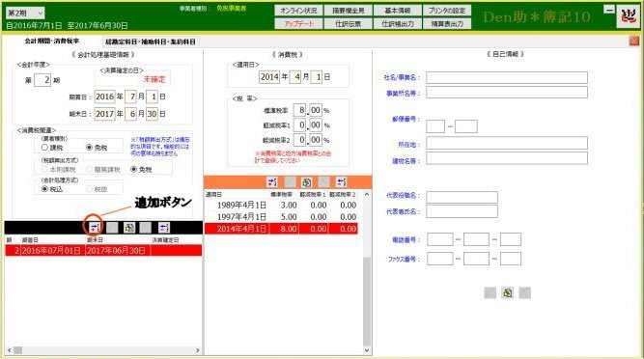This screenshot has width=644, height=359.
Task: Select the 本則課税 calculation method radio
Action: pyautogui.click(x=45, y=169)
